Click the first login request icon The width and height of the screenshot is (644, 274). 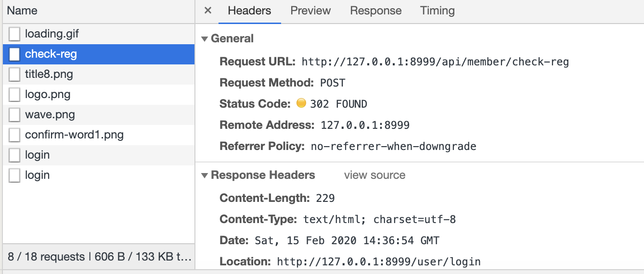[x=15, y=155]
